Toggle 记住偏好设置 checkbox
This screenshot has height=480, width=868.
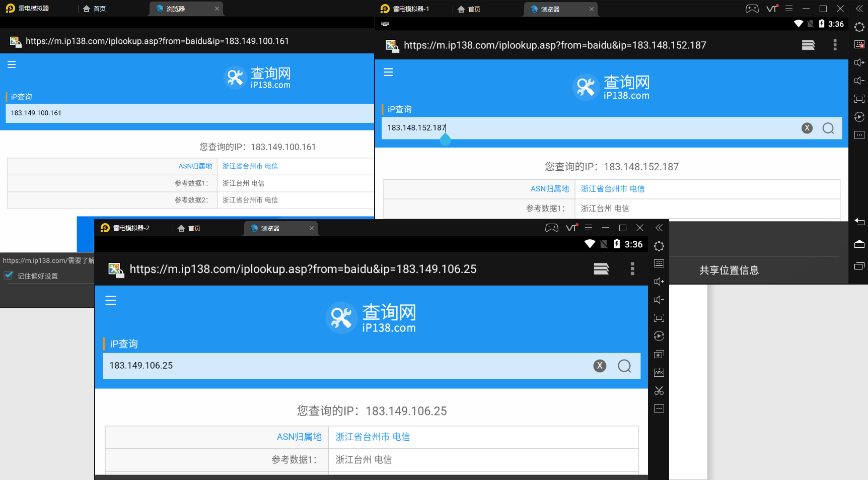click(x=9, y=276)
